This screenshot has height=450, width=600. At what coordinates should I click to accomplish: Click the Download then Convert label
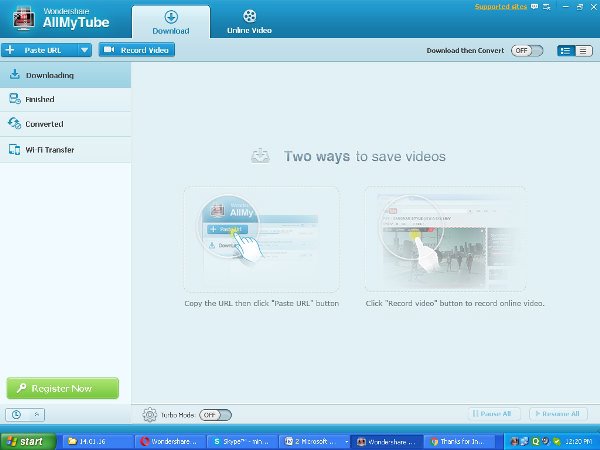tap(465, 51)
